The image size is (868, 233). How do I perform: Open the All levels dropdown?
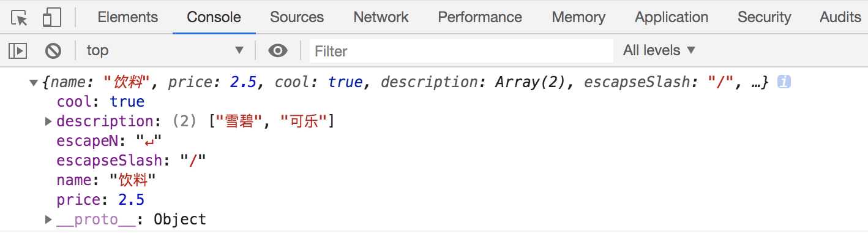click(659, 50)
